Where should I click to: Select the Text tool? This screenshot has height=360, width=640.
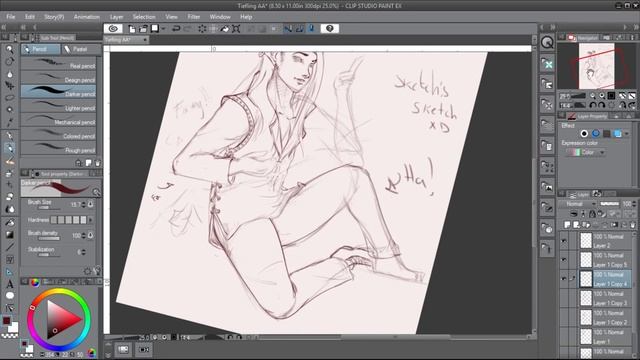pos(9,284)
